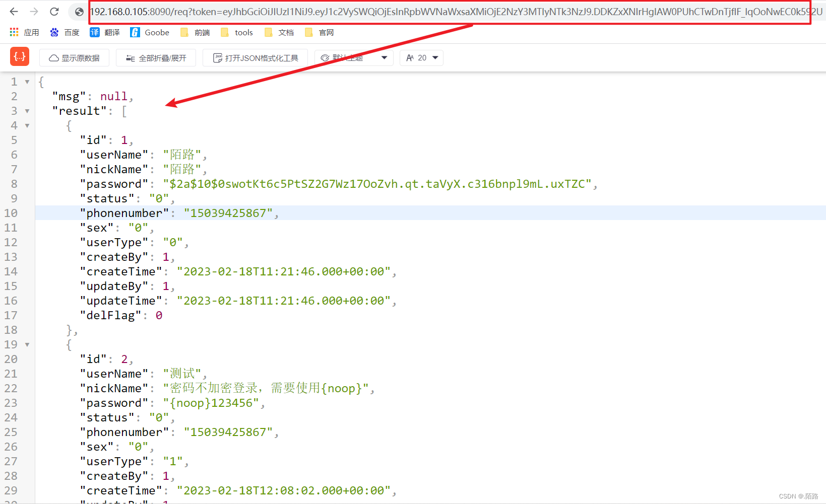This screenshot has width=826, height=504.
Task: Click the createTime value on line 29
Action: 284,490
